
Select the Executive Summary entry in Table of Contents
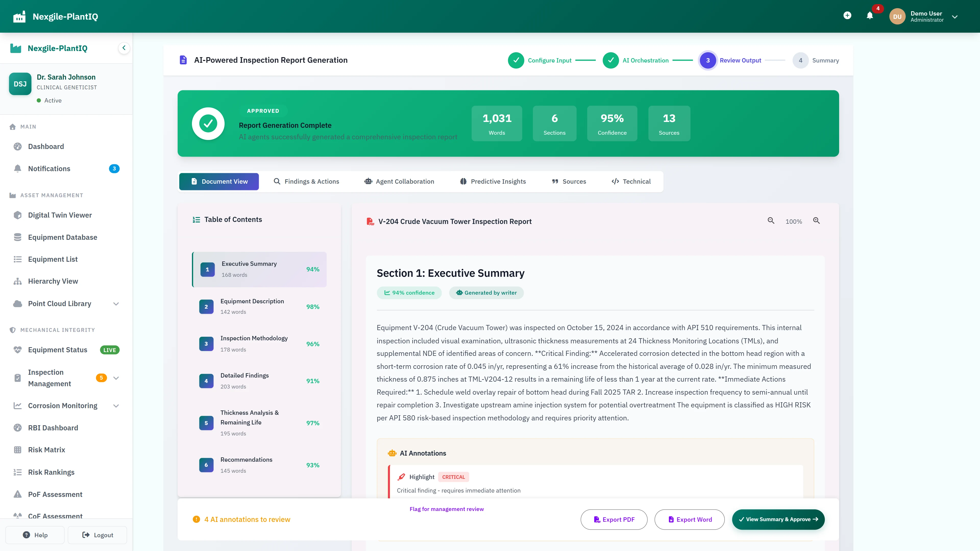(260, 269)
